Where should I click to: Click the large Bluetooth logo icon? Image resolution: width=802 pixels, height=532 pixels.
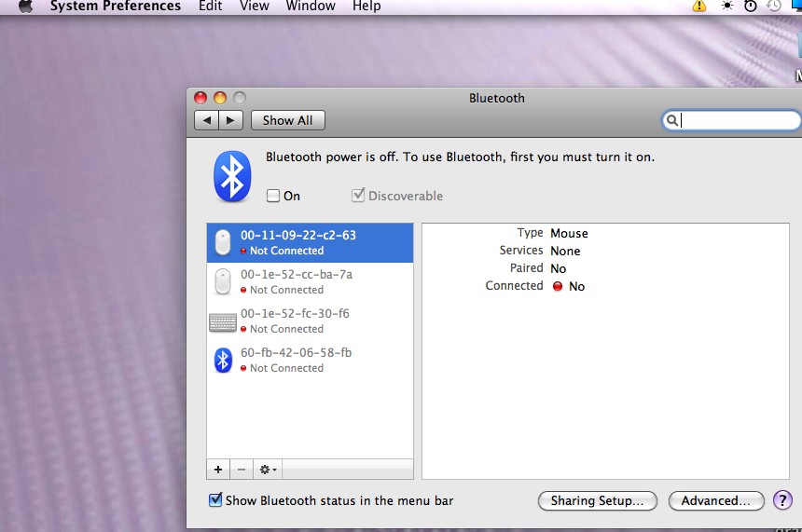click(x=232, y=177)
